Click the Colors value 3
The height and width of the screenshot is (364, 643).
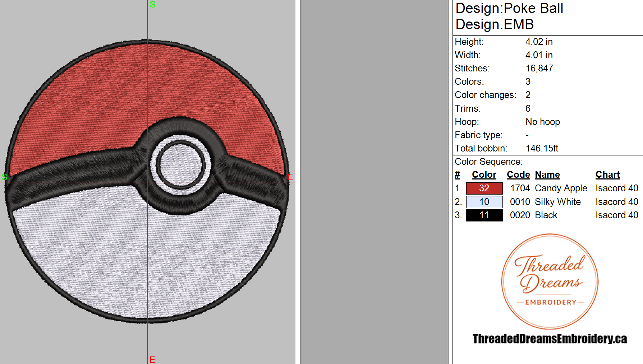[528, 81]
